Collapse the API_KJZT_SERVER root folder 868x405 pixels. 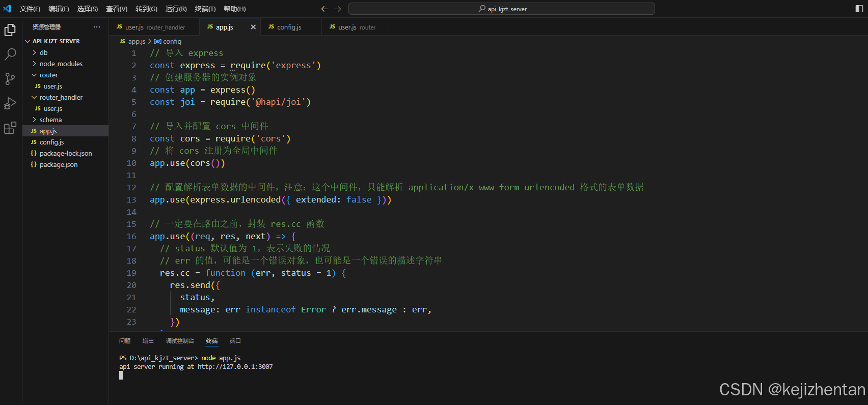click(x=28, y=41)
